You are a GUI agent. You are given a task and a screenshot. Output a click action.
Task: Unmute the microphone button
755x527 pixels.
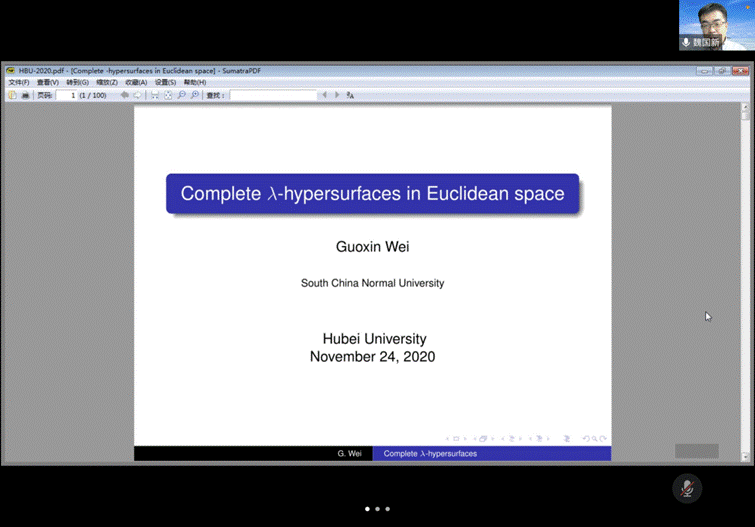686,488
